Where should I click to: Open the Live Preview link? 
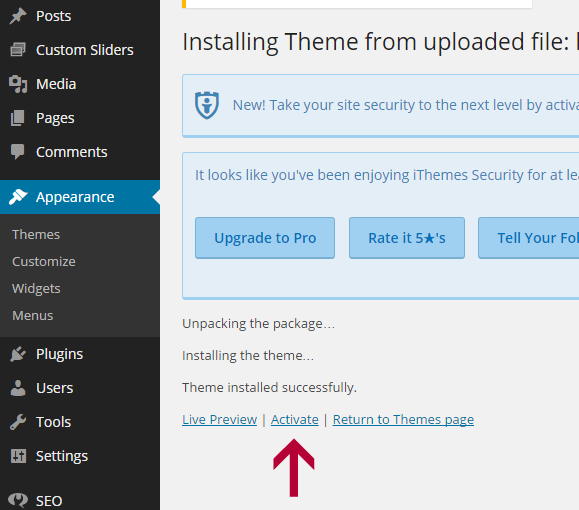[x=219, y=420]
